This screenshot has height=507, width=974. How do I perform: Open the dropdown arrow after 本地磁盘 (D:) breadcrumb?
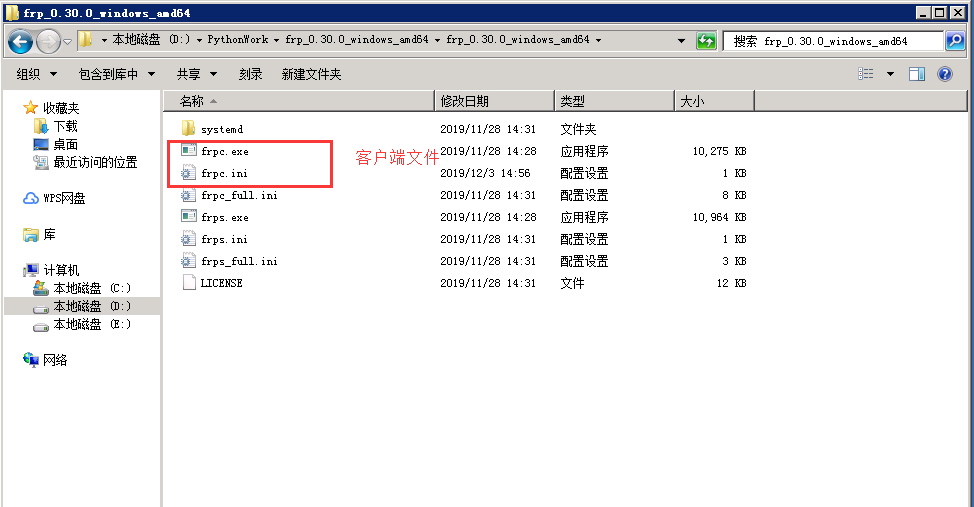[x=199, y=40]
